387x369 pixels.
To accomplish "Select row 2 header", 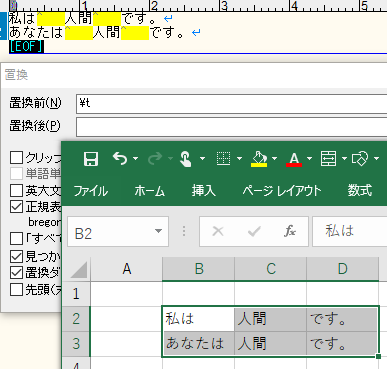I will tap(76, 319).
